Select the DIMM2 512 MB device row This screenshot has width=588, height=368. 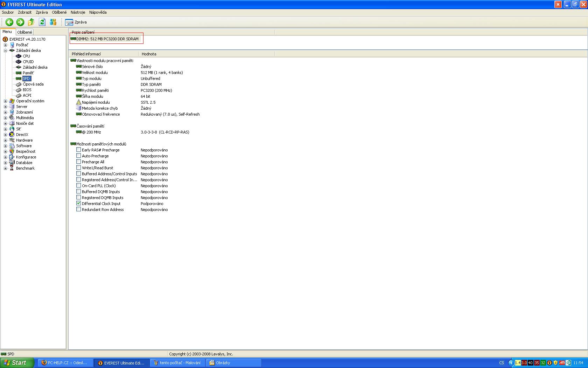click(107, 39)
